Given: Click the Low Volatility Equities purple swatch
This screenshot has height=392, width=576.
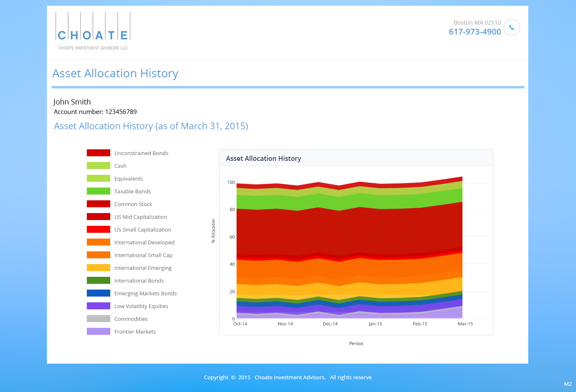Looking at the screenshot, I should click(x=98, y=306).
